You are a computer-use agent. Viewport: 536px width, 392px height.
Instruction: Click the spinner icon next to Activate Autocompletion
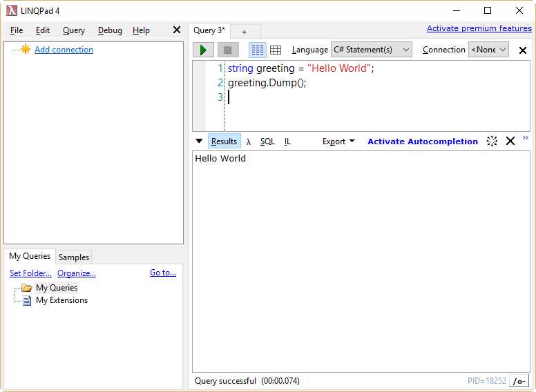tap(492, 141)
